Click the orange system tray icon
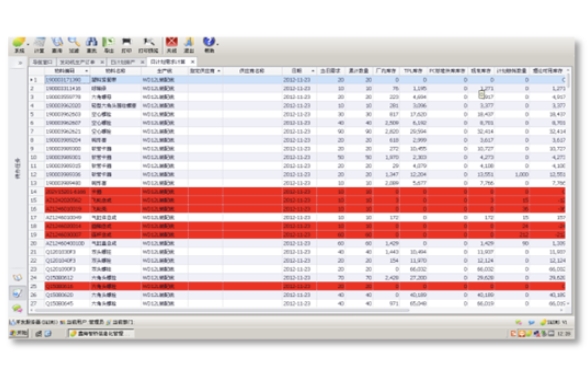The image size is (588, 385). [x=522, y=334]
